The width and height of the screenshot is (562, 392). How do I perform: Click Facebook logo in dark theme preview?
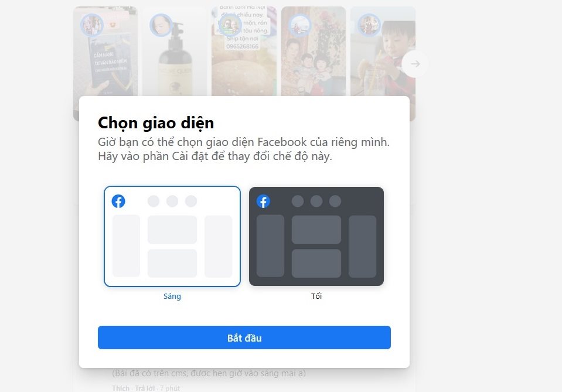pos(263,202)
